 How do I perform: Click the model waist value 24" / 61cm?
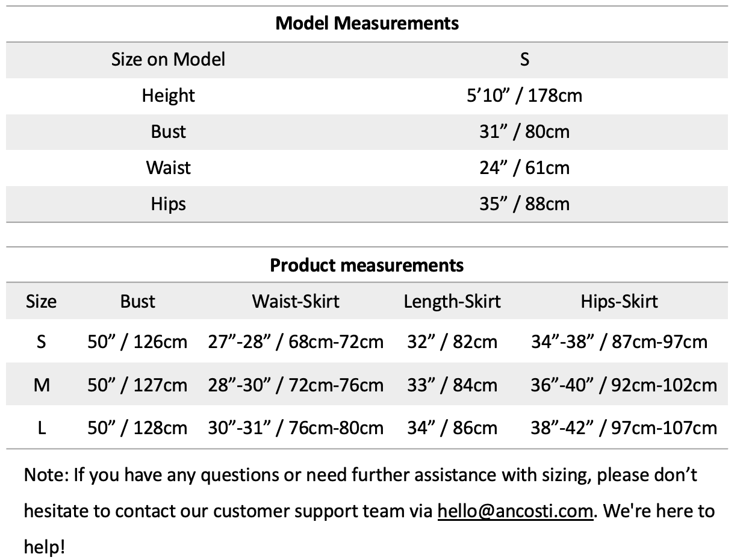click(x=524, y=167)
